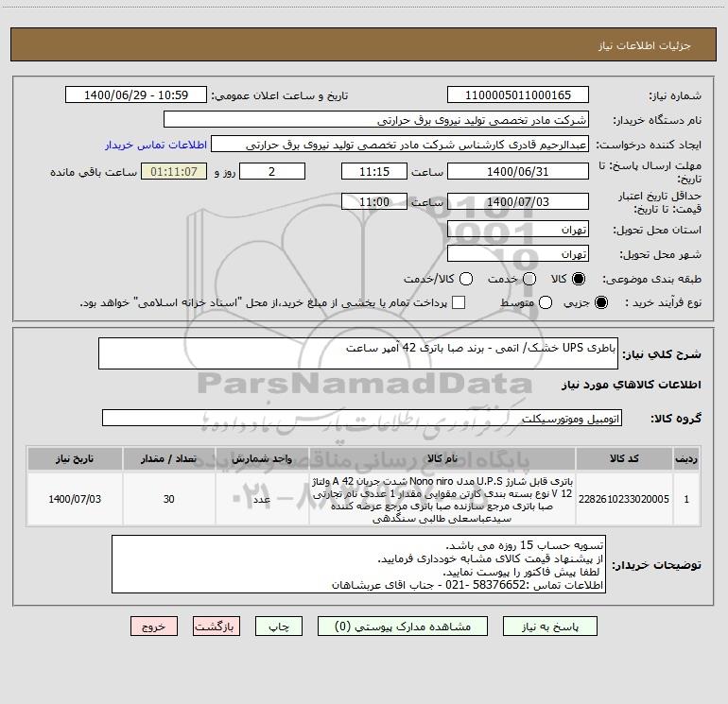Click the goods group field اتومبیل وموتورسیکلت
Image resolution: width=728 pixels, height=704 pixels.
pos(362,418)
